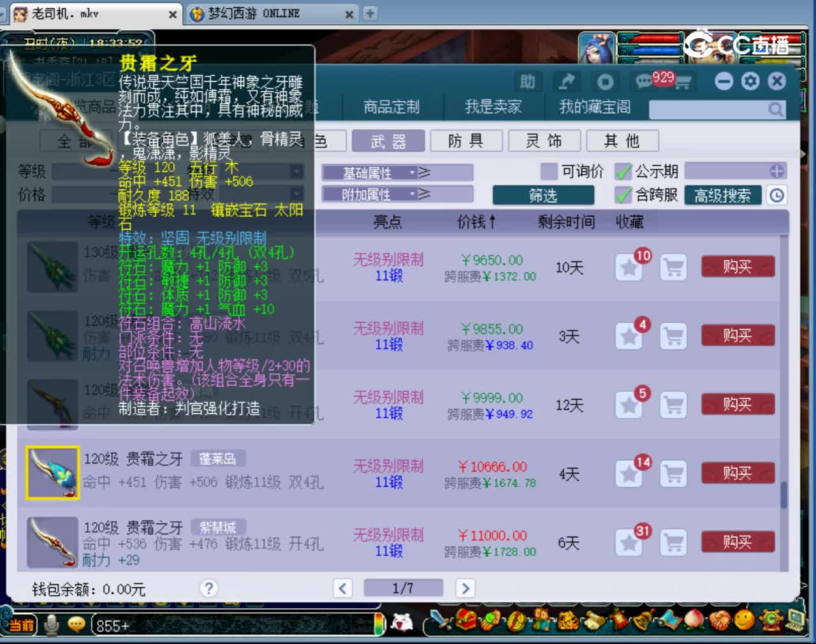Image resolution: width=816 pixels, height=644 pixels.
Task: Click the plus expander beside 公示期 field
Action: [776, 171]
